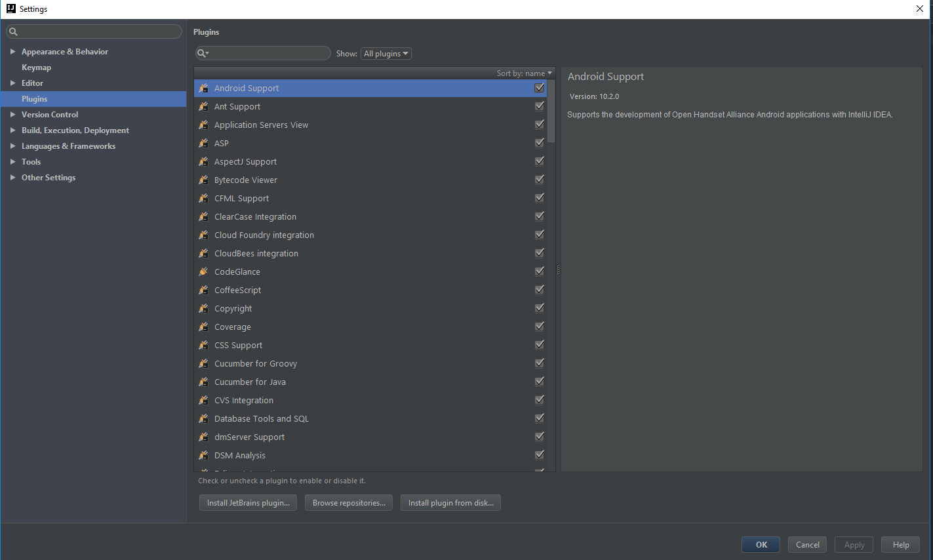Click the 'Browse repositories...' button
Screen dimensions: 933x560
(x=348, y=502)
